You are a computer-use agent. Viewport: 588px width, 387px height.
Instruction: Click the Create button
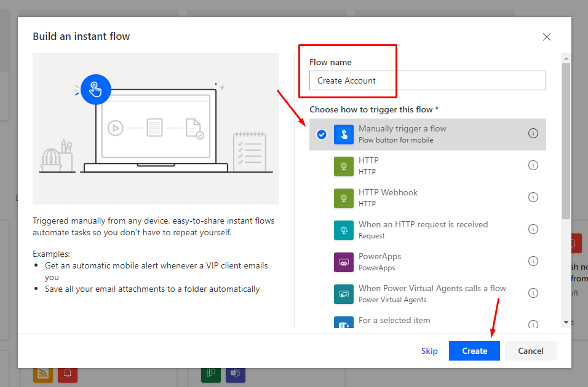point(474,351)
